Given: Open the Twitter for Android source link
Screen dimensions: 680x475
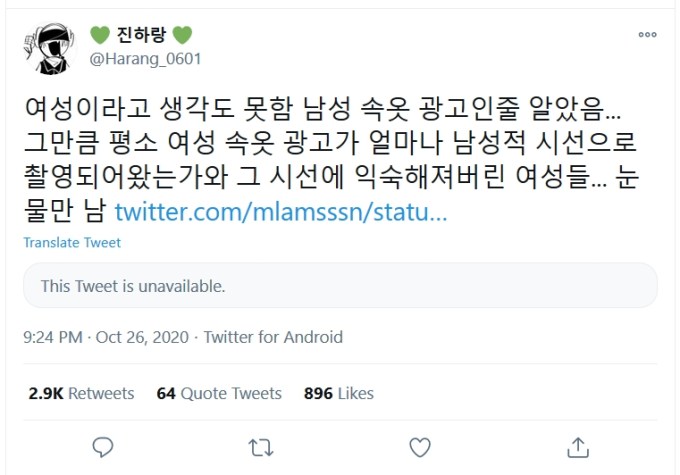Looking at the screenshot, I should (x=273, y=338).
